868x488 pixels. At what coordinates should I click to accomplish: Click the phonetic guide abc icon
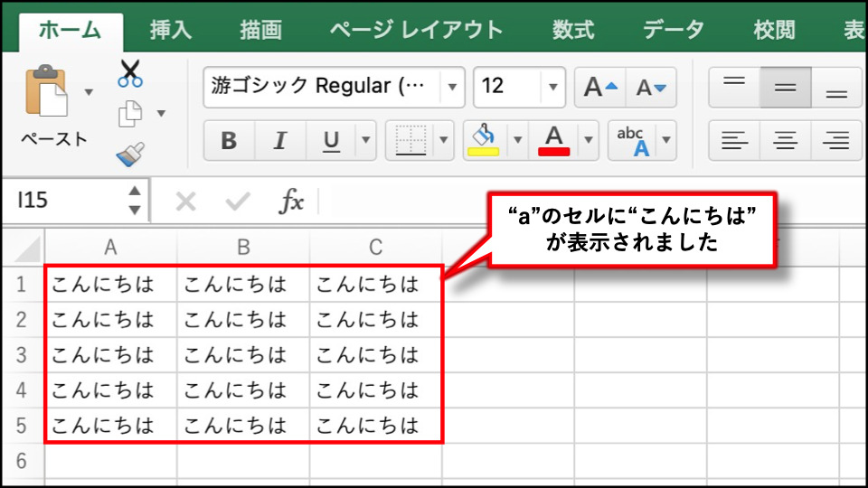633,141
